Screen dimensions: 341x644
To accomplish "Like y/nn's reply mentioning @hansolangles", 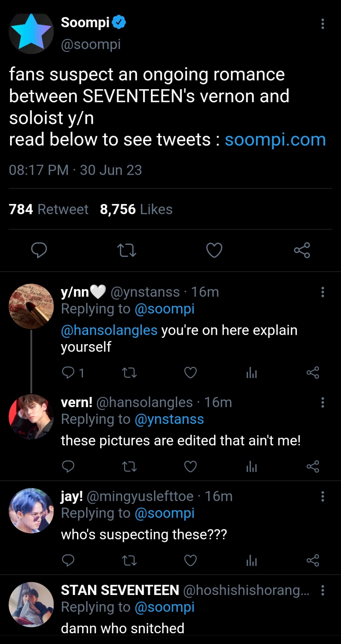I will click(190, 373).
